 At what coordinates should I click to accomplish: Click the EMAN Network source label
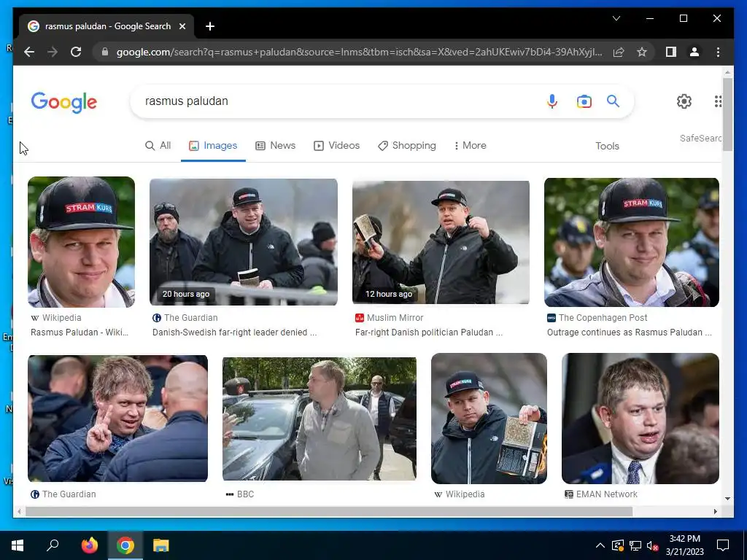[x=601, y=494]
